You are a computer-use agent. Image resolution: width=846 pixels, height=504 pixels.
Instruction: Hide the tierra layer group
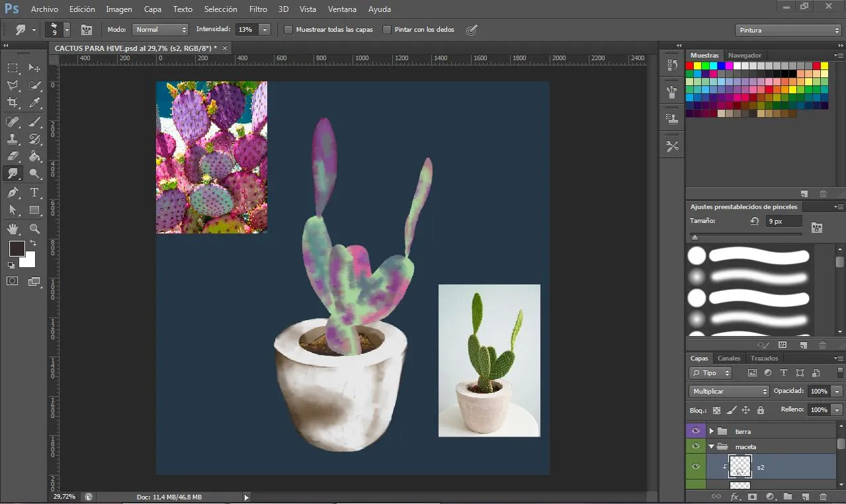[x=695, y=431]
